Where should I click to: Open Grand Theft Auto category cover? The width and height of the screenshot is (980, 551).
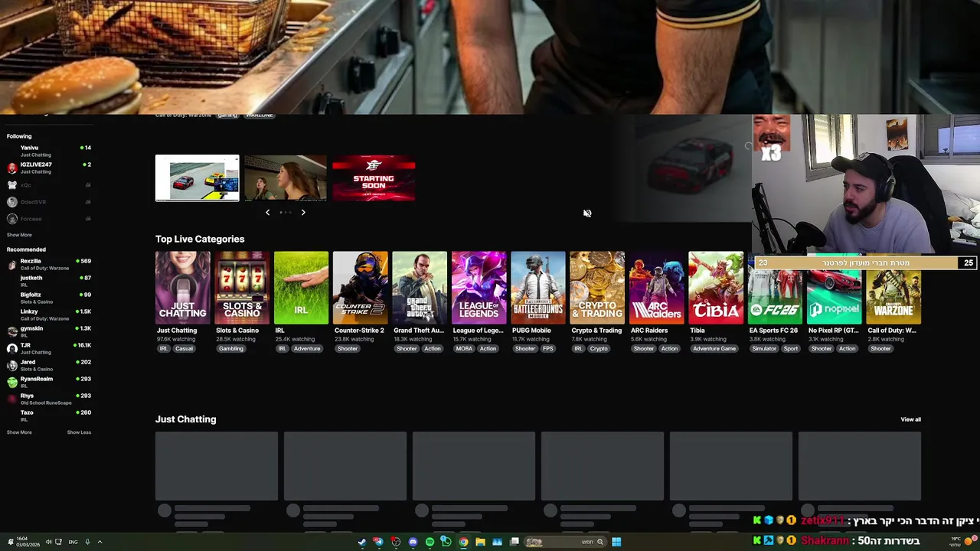tap(420, 287)
